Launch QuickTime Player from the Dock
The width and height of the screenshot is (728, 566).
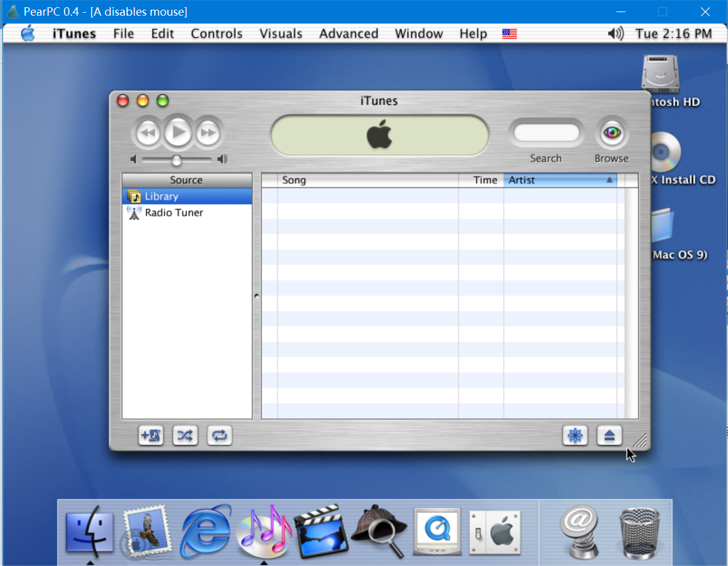pos(436,531)
